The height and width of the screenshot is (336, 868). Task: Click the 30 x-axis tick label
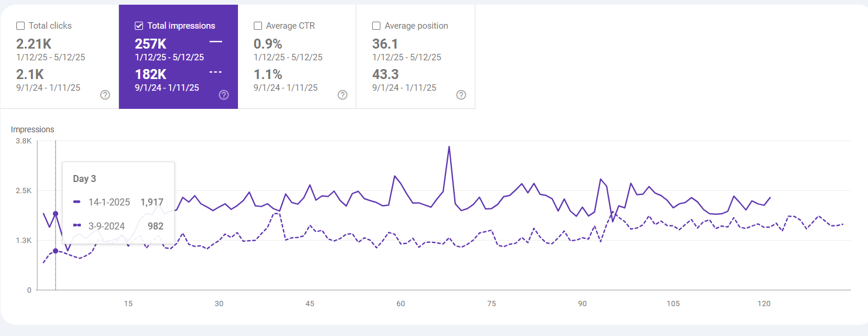[x=219, y=303]
